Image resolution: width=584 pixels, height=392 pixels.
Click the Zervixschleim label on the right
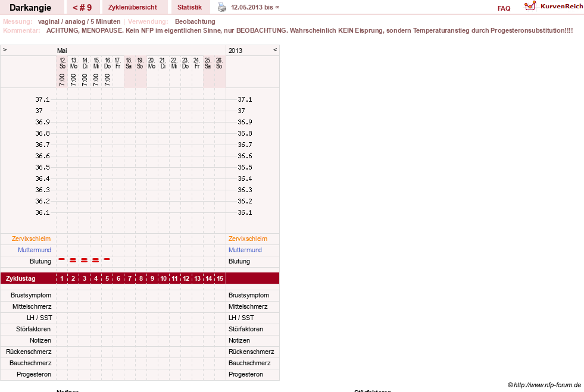tap(248, 239)
